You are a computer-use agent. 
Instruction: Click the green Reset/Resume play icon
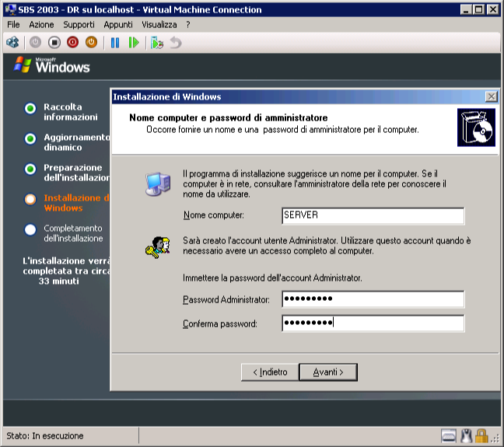tap(134, 43)
